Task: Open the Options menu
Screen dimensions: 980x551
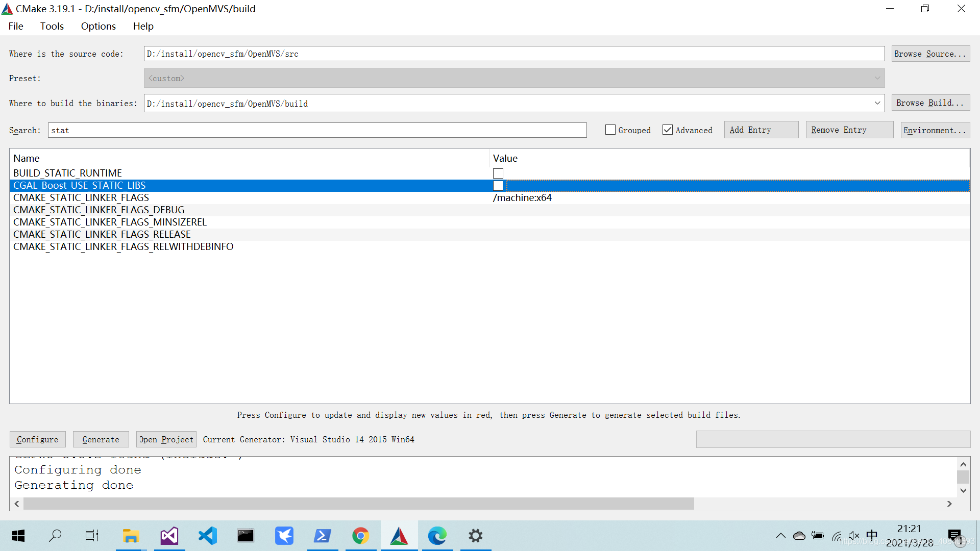Action: [x=98, y=26]
